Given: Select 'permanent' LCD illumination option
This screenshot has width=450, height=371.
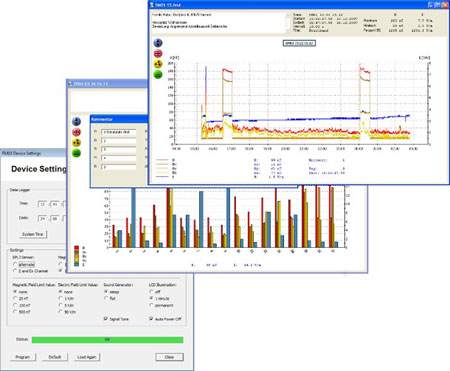Looking at the screenshot, I should 151,305.
